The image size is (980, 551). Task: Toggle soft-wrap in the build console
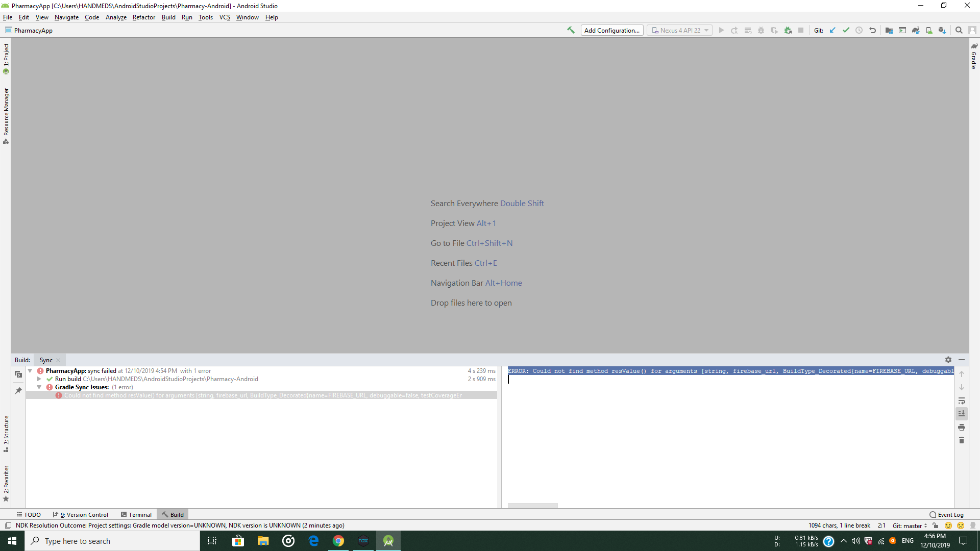(x=962, y=401)
